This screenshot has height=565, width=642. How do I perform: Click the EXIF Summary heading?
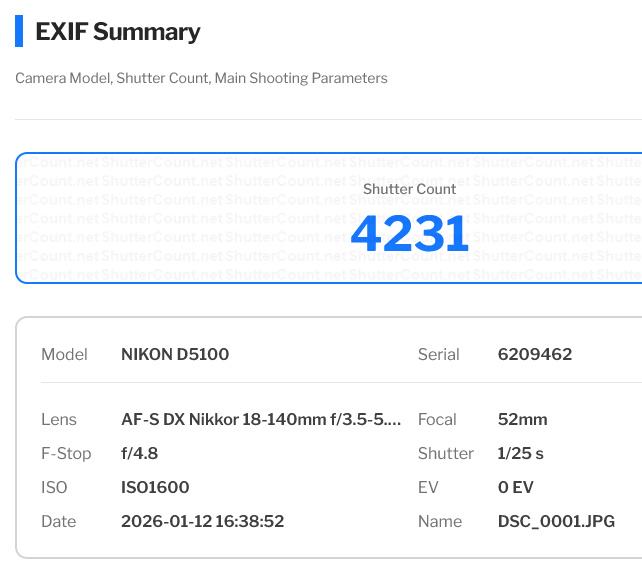118,32
